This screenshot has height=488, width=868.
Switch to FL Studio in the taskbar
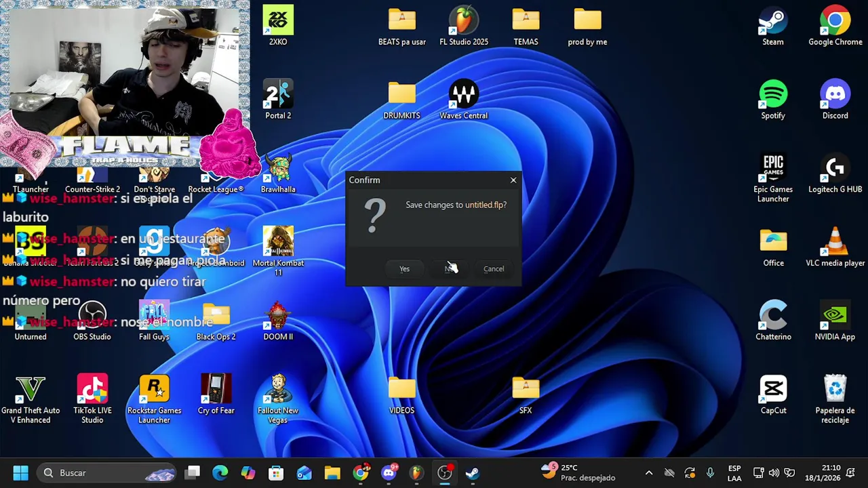coord(416,473)
